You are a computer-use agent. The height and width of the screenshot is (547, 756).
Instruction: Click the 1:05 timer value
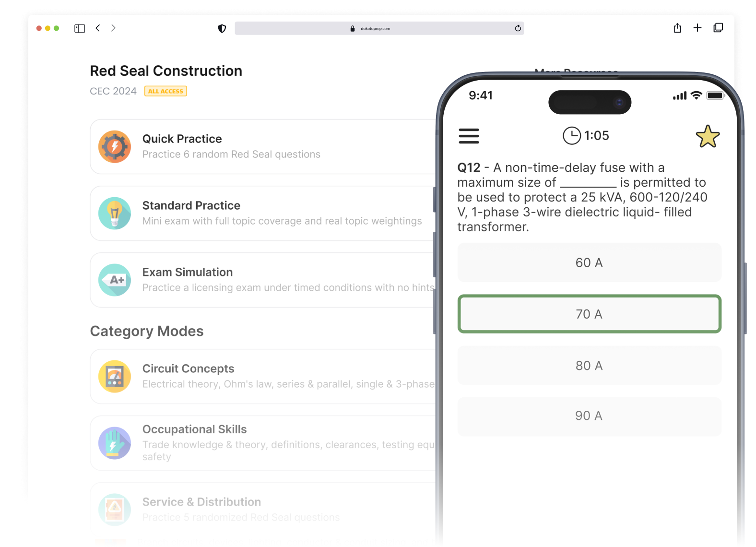point(596,136)
